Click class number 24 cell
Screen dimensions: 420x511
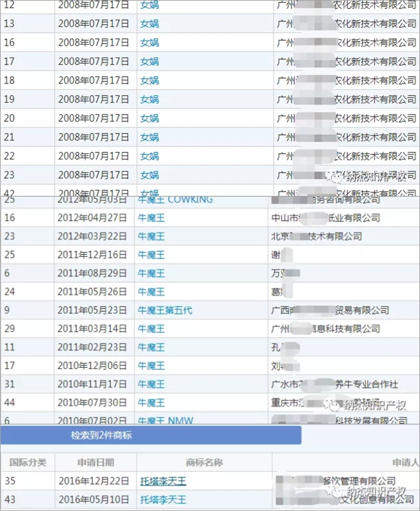pyautogui.click(x=10, y=292)
